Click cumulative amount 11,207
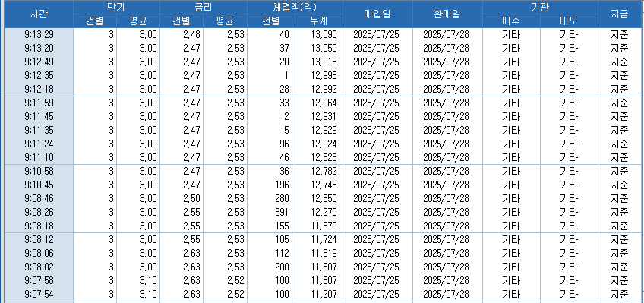The image size is (644, 303). pos(319,294)
